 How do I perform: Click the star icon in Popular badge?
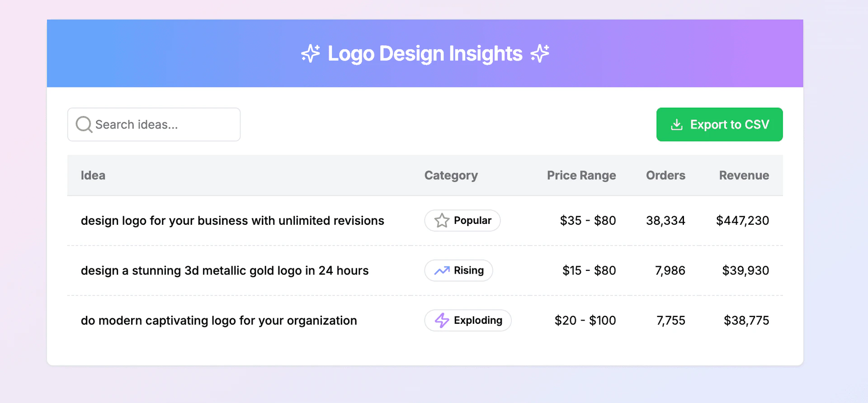(442, 221)
